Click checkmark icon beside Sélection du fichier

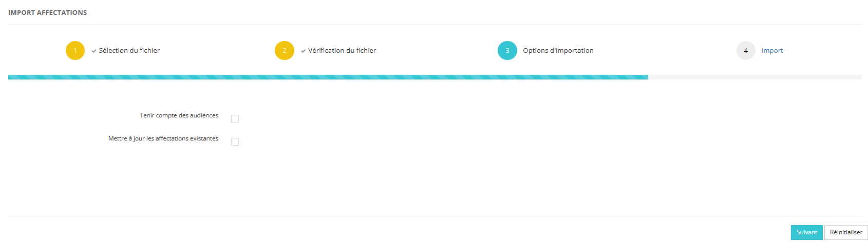click(x=94, y=51)
